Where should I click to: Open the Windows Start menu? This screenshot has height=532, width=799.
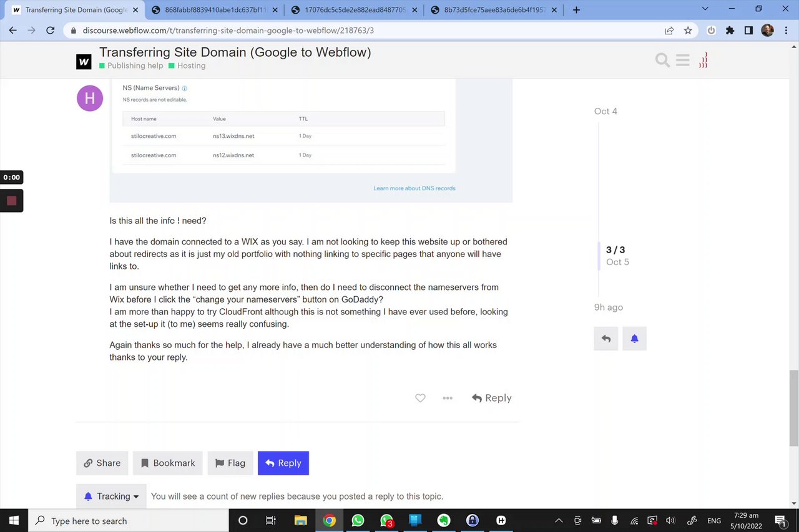[14, 520]
